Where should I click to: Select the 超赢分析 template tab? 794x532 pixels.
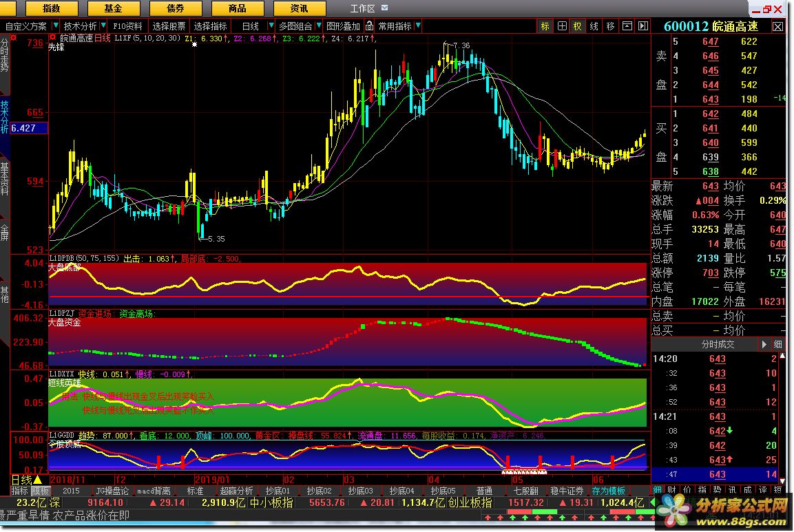point(236,491)
